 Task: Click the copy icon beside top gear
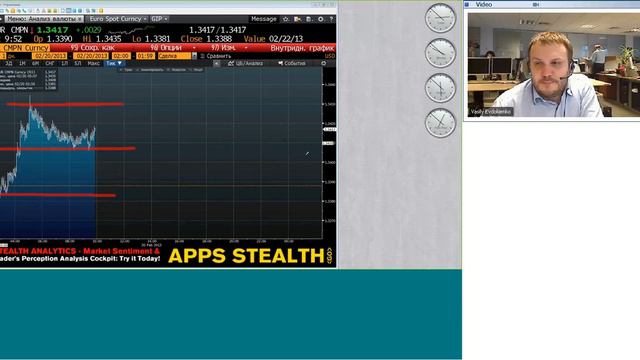click(x=309, y=19)
